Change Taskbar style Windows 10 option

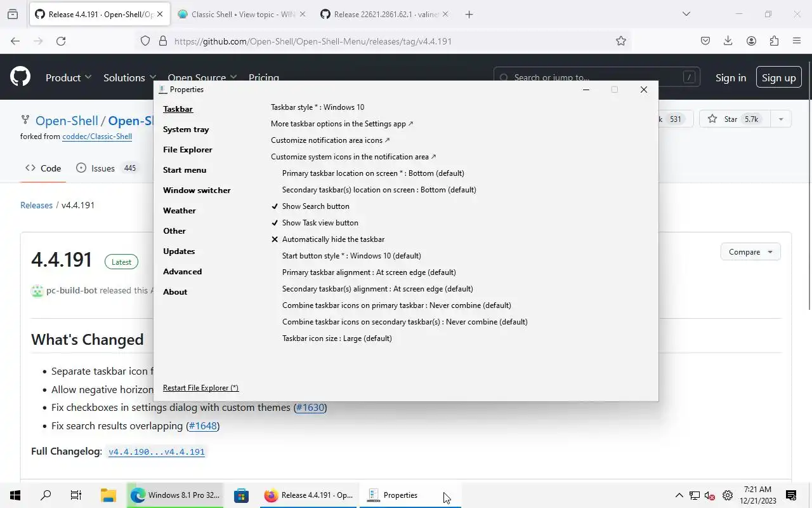coord(317,107)
